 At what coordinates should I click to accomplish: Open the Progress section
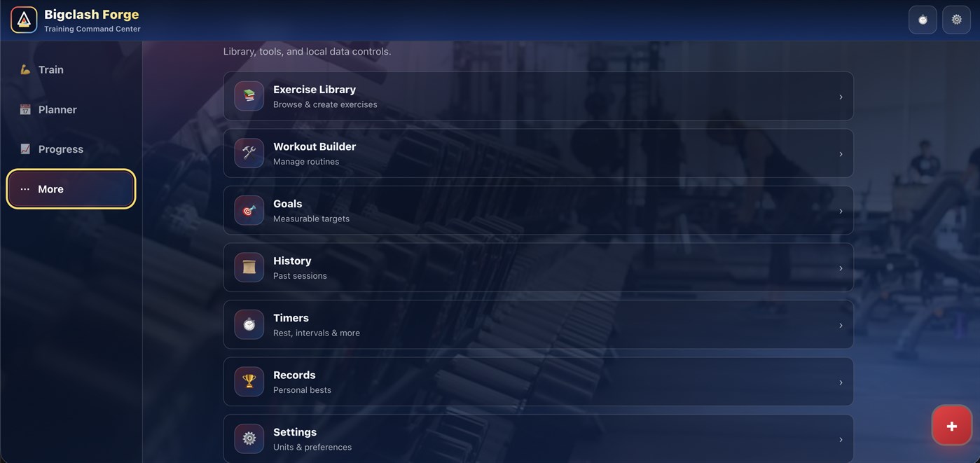[71, 149]
